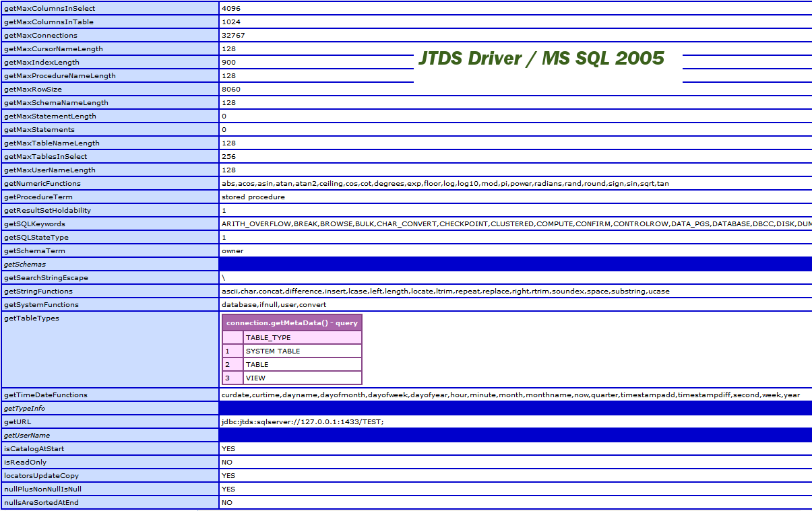Click the italic getUserName label
812x511 pixels.
click(x=27, y=436)
